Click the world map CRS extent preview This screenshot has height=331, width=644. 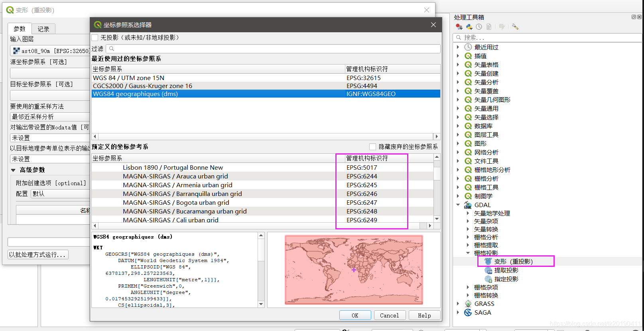(x=354, y=270)
